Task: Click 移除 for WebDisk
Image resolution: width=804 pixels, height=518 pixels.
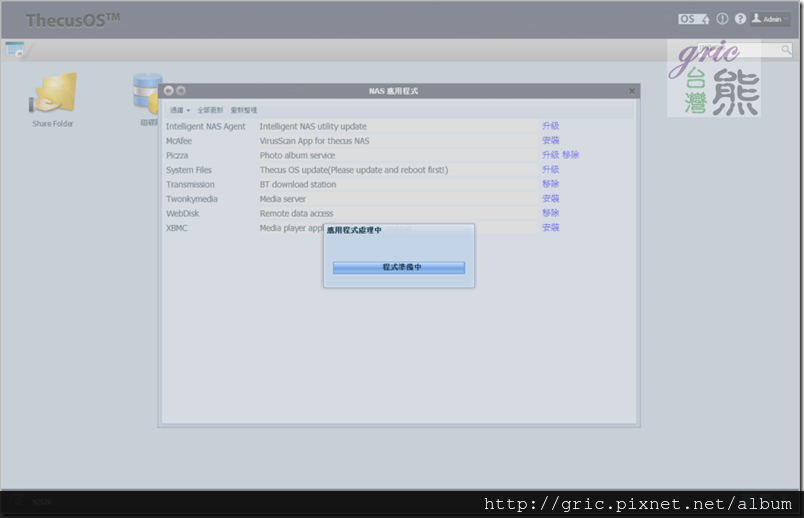Action: pos(551,213)
